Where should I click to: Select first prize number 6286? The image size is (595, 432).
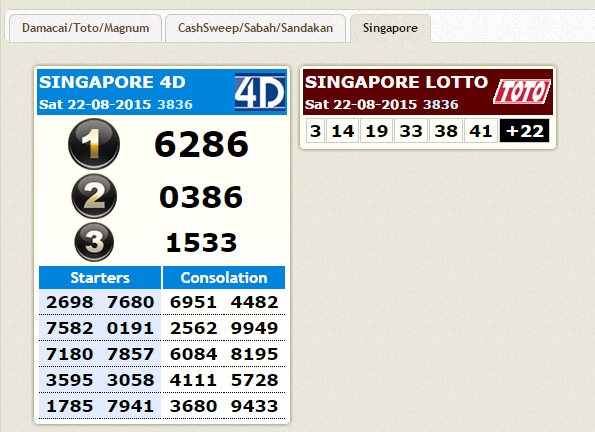tap(201, 144)
